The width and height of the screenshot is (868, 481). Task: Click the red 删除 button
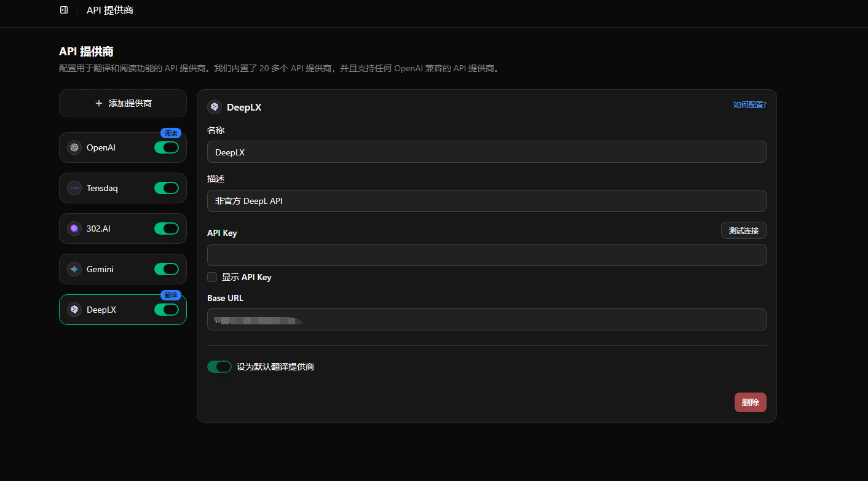[x=750, y=402]
